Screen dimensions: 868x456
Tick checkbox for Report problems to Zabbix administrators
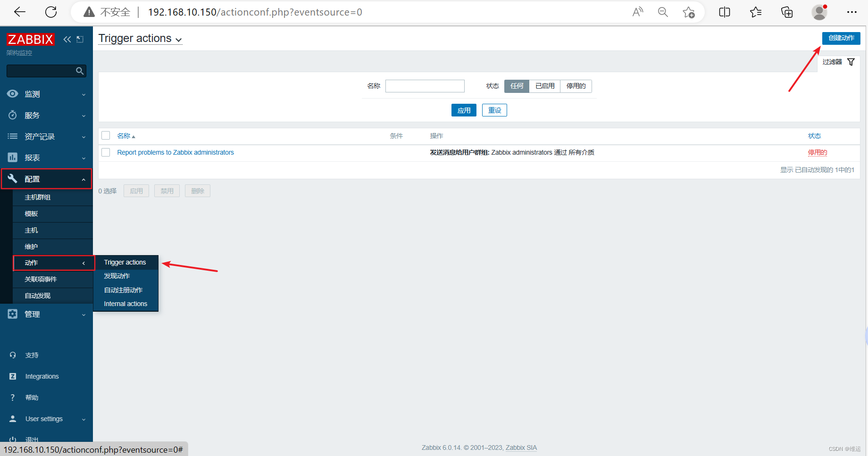[x=106, y=152]
